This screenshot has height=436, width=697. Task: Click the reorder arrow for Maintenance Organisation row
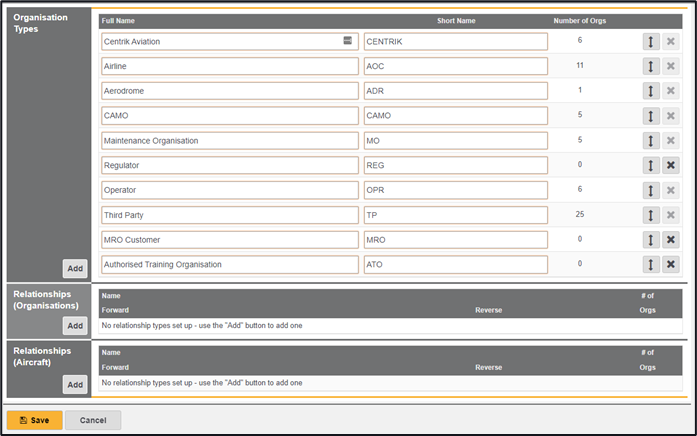point(651,141)
